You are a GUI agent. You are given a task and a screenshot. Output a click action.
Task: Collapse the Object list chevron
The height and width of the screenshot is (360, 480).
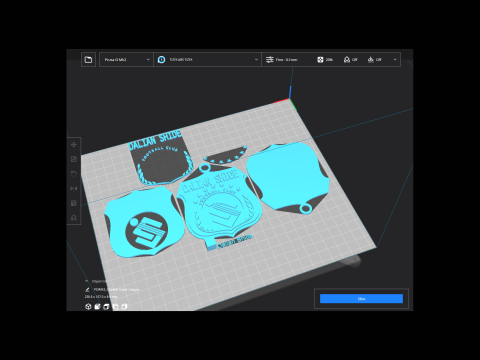(x=87, y=281)
